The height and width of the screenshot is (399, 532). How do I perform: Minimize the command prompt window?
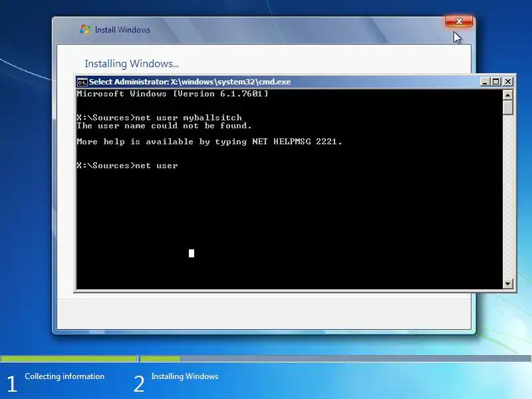485,82
